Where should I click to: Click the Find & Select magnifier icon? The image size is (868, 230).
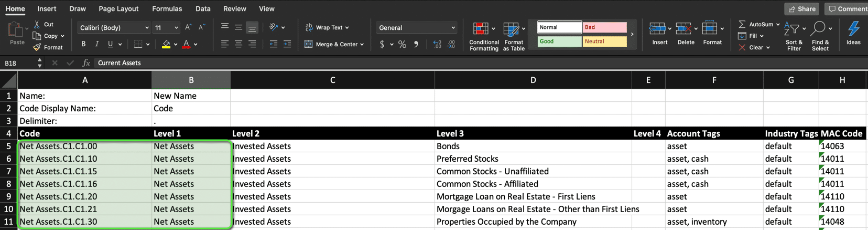point(818,28)
